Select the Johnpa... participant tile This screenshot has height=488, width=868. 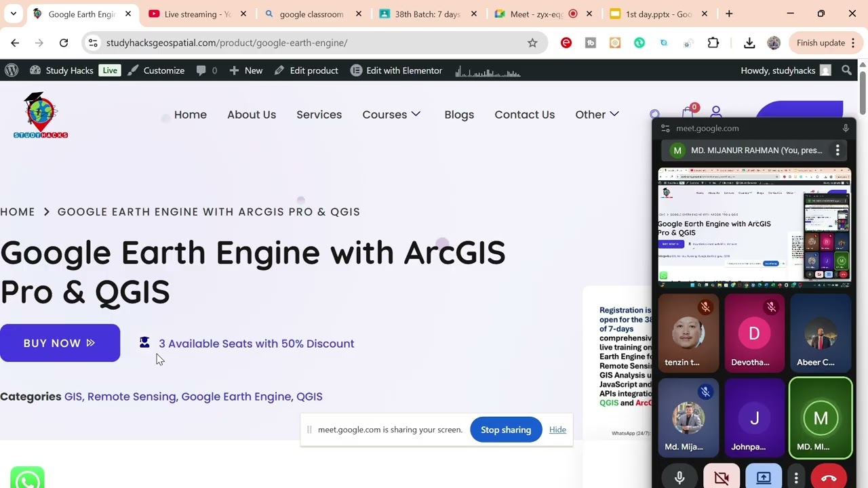(754, 418)
